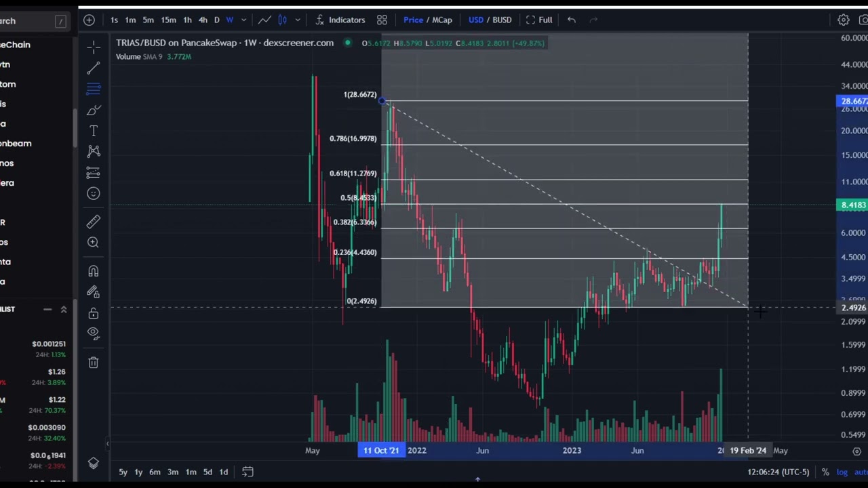Select the zoom-in magnifier tool
Image resolution: width=868 pixels, height=488 pixels.
[94, 243]
